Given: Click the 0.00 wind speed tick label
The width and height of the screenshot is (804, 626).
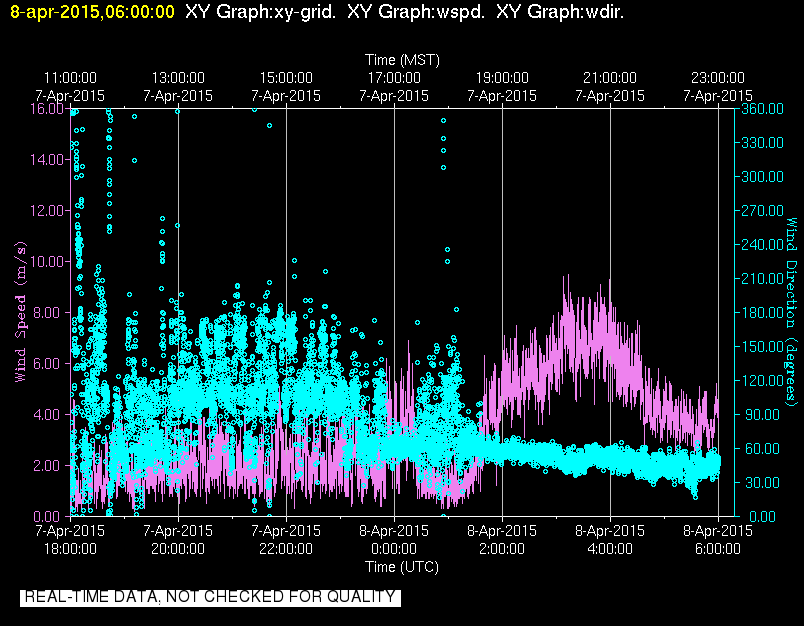Looking at the screenshot, I should pos(49,516).
